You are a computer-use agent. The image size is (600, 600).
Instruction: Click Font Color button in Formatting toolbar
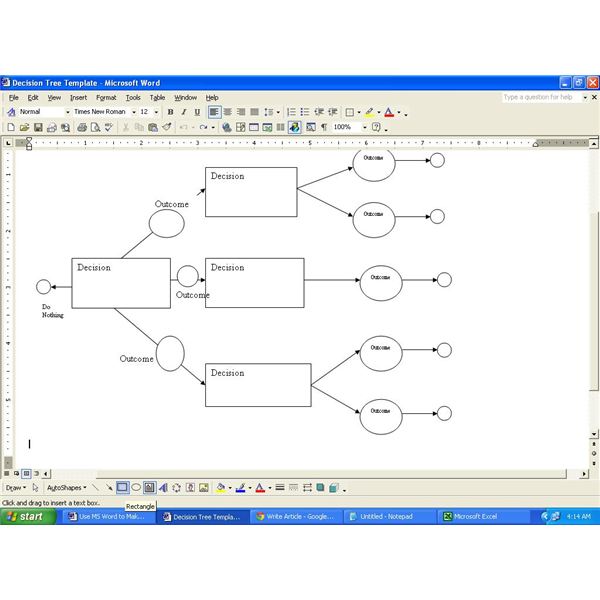coord(389,112)
